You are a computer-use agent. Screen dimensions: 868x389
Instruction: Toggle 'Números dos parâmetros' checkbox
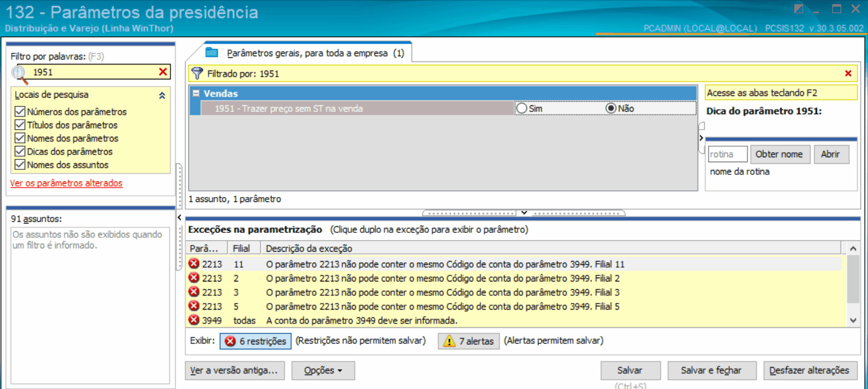[20, 111]
